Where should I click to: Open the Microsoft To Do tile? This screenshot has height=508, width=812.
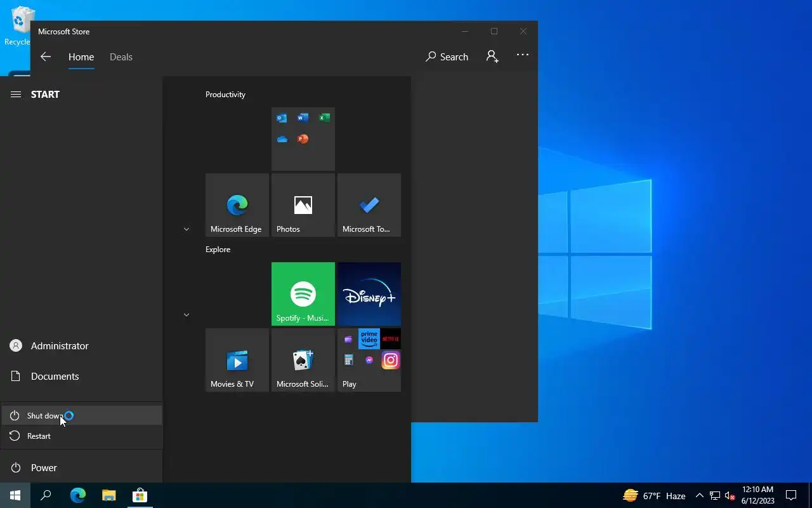click(369, 205)
